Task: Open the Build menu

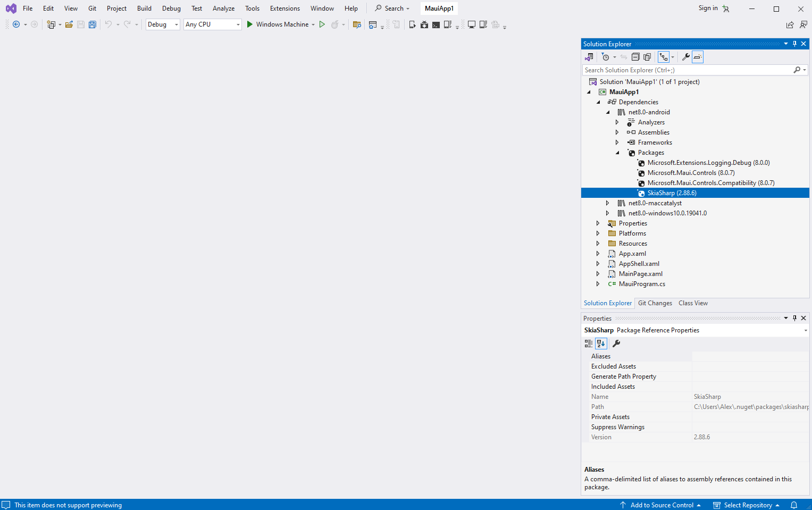Action: click(x=144, y=9)
